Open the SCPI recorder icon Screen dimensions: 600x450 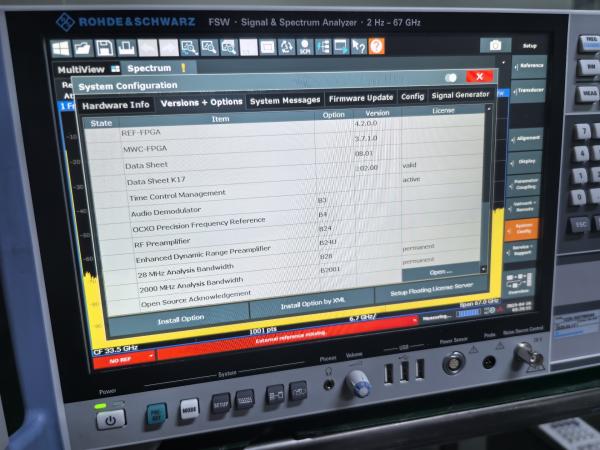[x=305, y=47]
